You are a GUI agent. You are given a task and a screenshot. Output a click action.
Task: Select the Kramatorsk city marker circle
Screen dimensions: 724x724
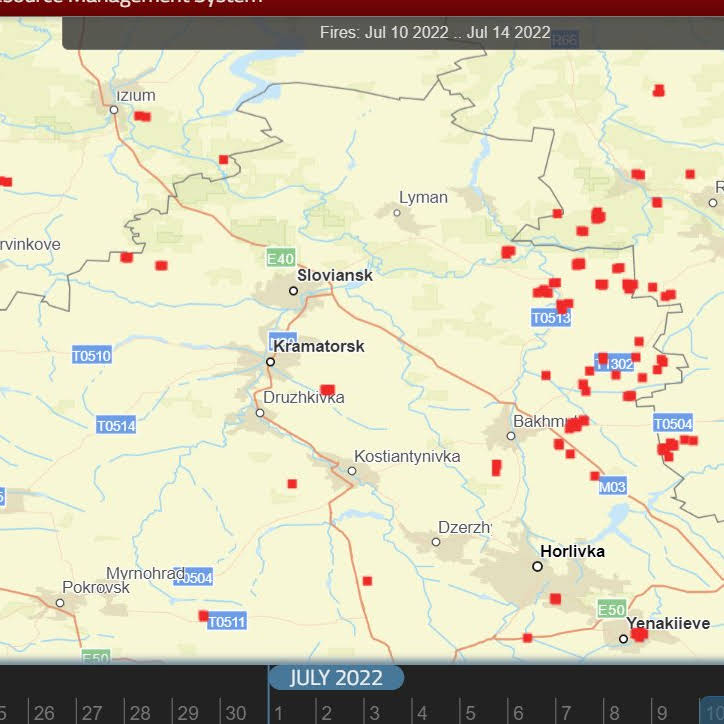coord(271,362)
